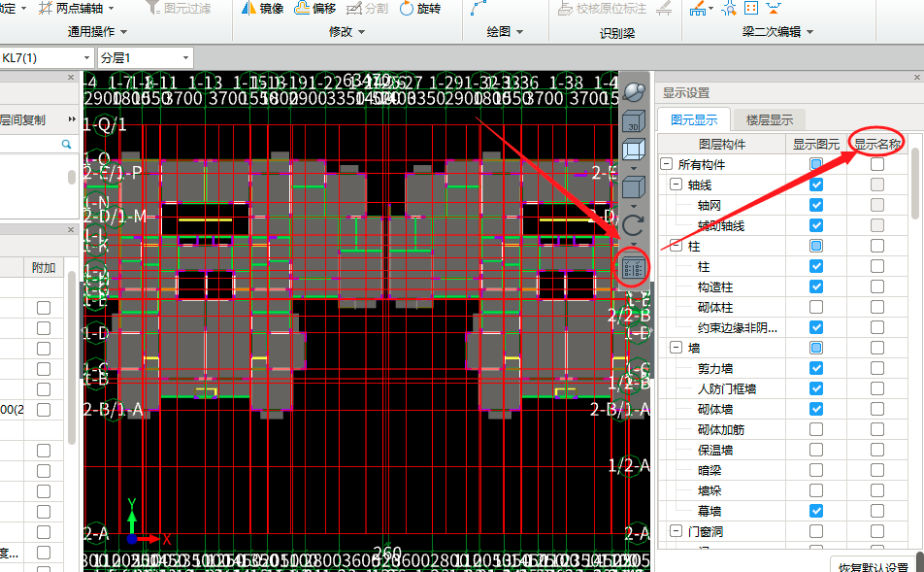Enable 显示名称 checkbox for 砌体墙
The width and height of the screenshot is (924, 572).
coord(877,409)
